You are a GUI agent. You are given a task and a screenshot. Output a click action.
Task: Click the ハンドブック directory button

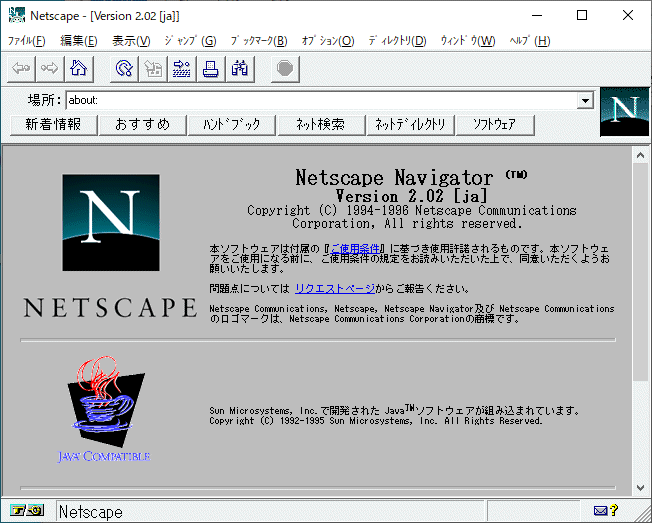click(232, 125)
